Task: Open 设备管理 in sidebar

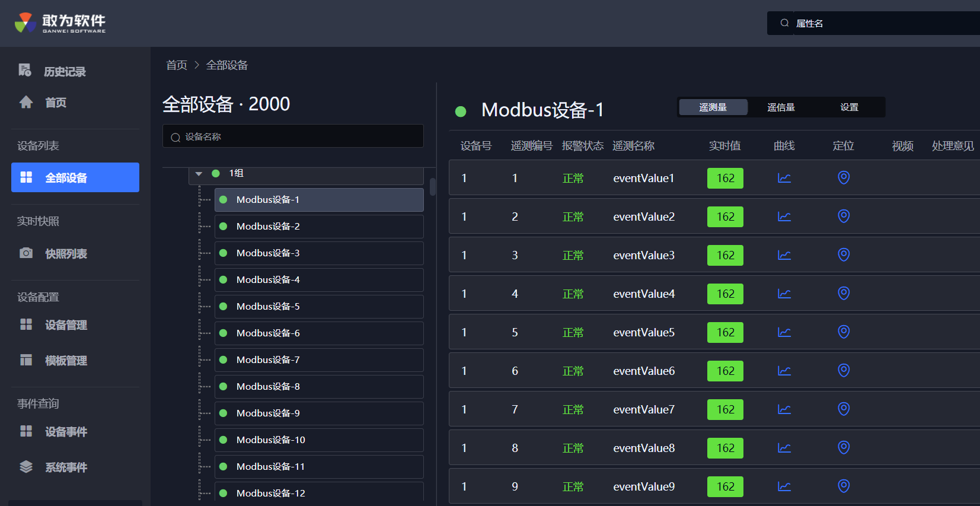Action: click(66, 325)
